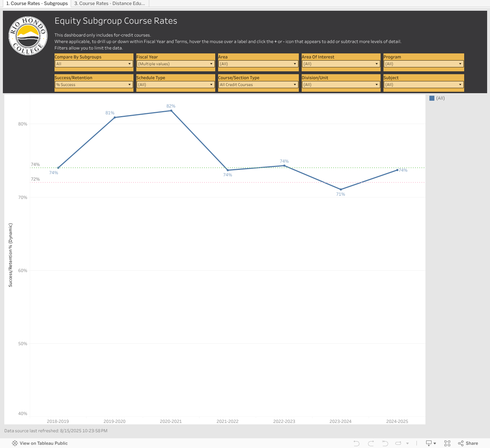Select the Course Rates - Subgroups tab
490x448 pixels.
pos(37,4)
